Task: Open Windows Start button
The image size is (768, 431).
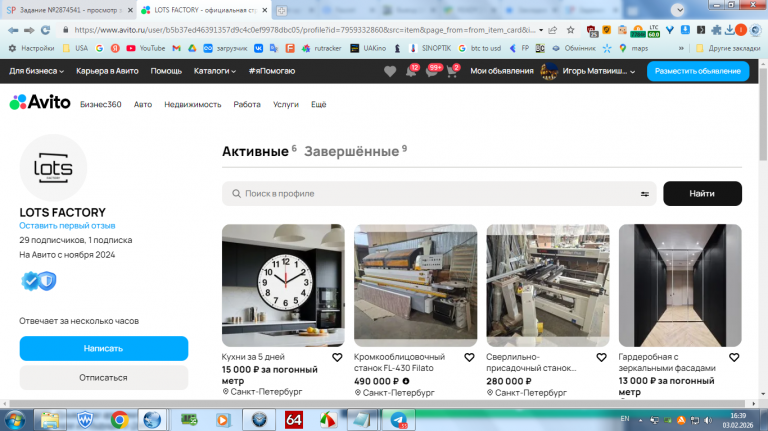Action: (15, 420)
